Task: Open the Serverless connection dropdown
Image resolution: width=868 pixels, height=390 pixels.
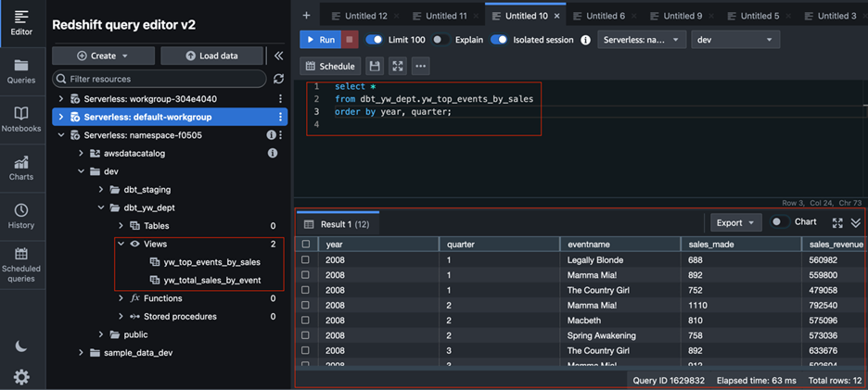Action: [642, 40]
